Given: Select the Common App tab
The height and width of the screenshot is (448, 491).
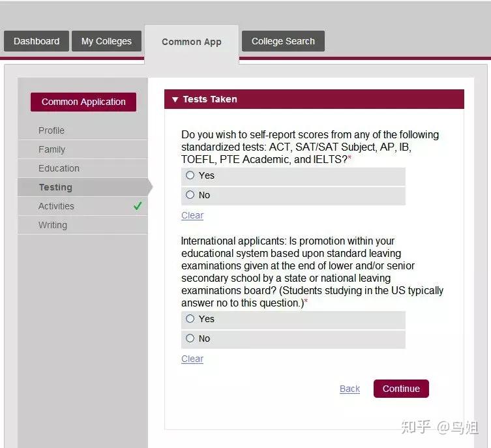Looking at the screenshot, I should click(192, 42).
